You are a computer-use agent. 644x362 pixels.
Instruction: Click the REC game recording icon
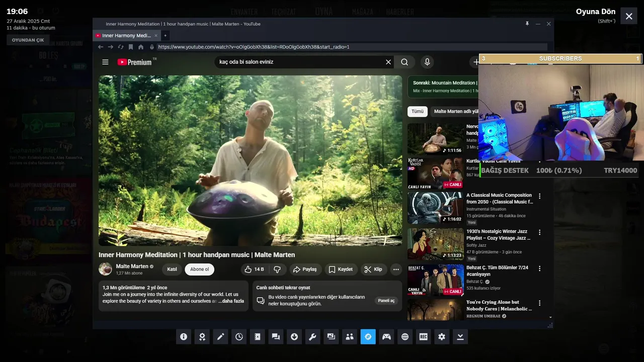point(423,337)
